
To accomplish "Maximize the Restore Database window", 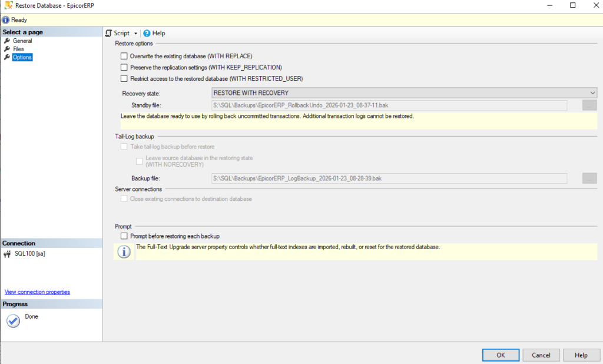I will click(572, 5).
